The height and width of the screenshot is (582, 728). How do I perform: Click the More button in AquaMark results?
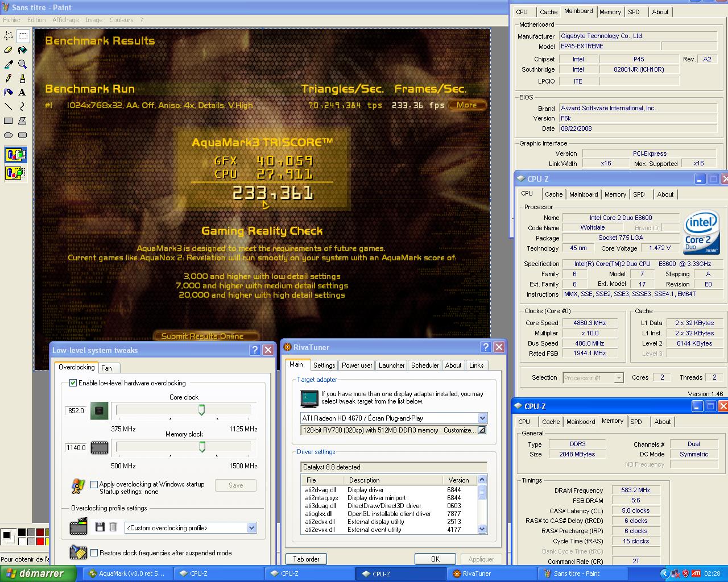click(x=466, y=105)
